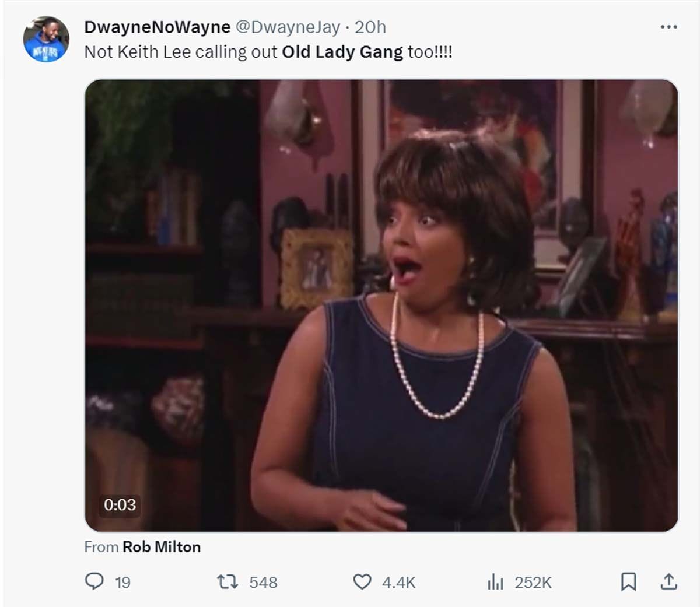Click the reply speech bubble icon
Viewport: 700px width, 607px height.
94,581
